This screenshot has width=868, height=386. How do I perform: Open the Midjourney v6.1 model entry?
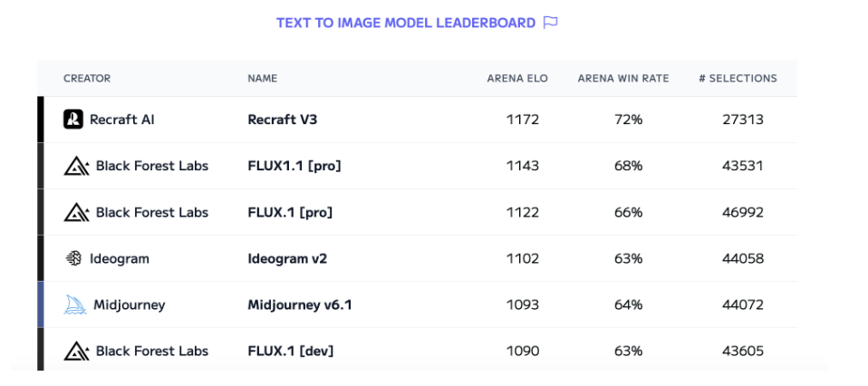(x=300, y=305)
